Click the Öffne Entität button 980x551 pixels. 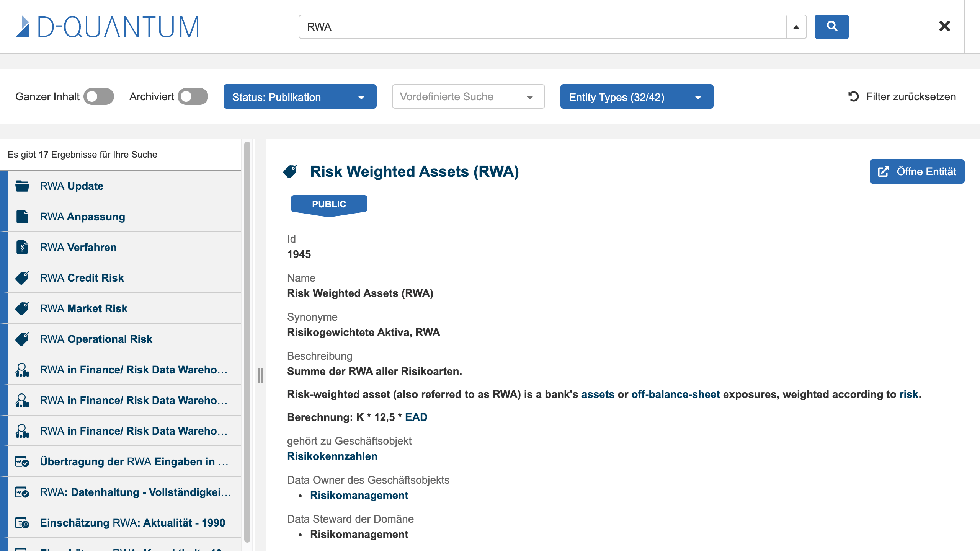(x=917, y=171)
